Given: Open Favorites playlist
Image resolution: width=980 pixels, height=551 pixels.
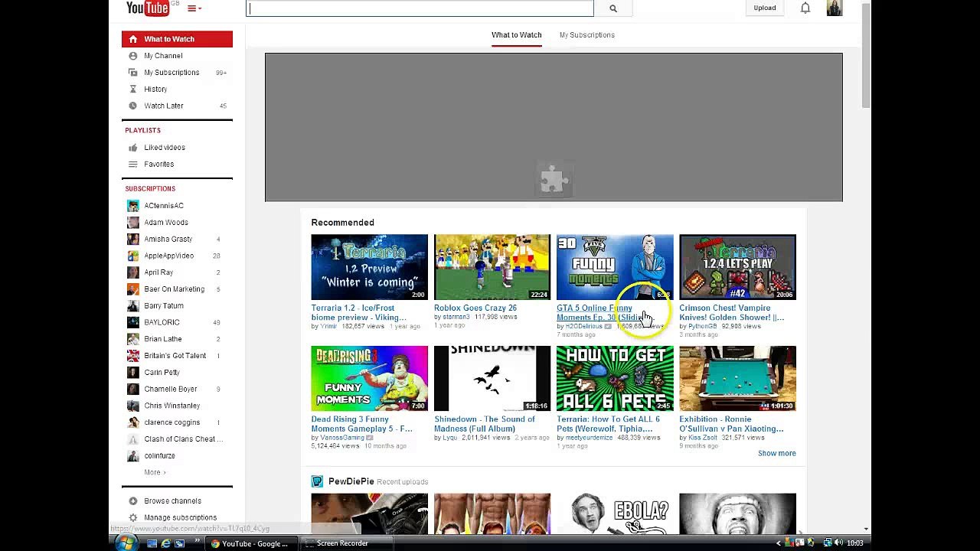Looking at the screenshot, I should click(x=159, y=165).
